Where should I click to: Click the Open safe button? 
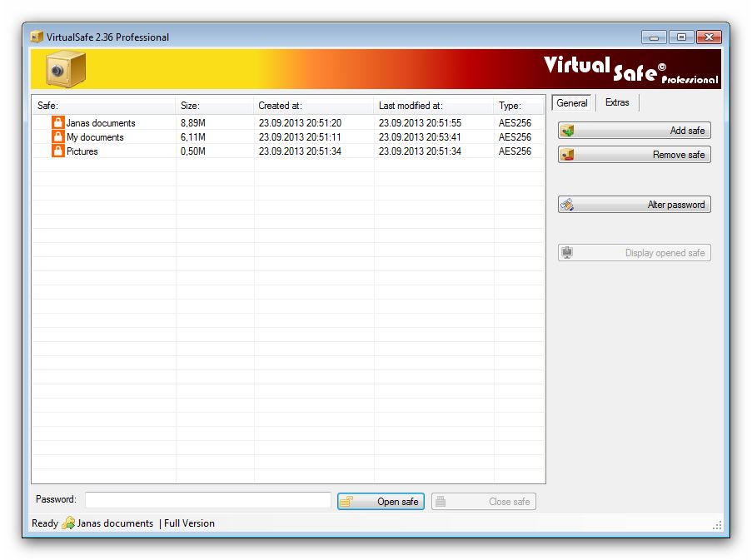[381, 502]
